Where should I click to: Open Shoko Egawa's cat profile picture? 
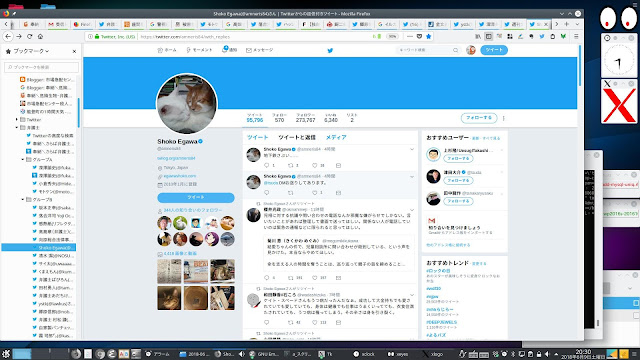click(187, 104)
